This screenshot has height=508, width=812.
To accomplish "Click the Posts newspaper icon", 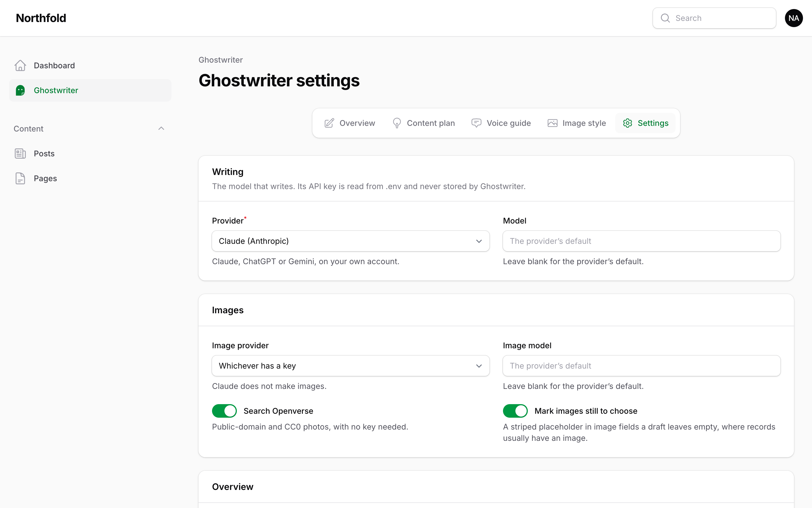I will pos(20,154).
